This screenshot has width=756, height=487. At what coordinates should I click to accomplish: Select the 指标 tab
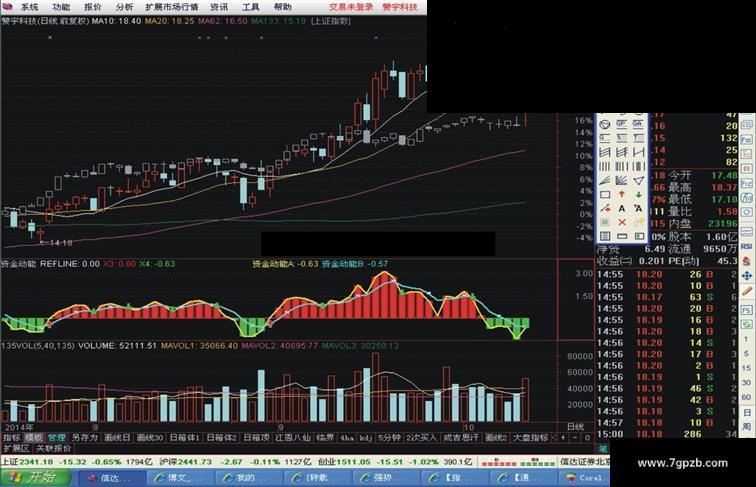pos(12,437)
